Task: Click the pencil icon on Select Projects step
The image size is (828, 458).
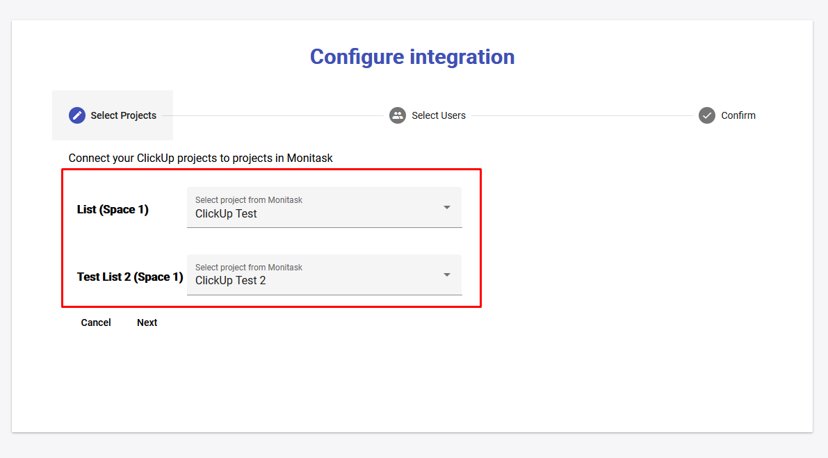Action: 77,115
